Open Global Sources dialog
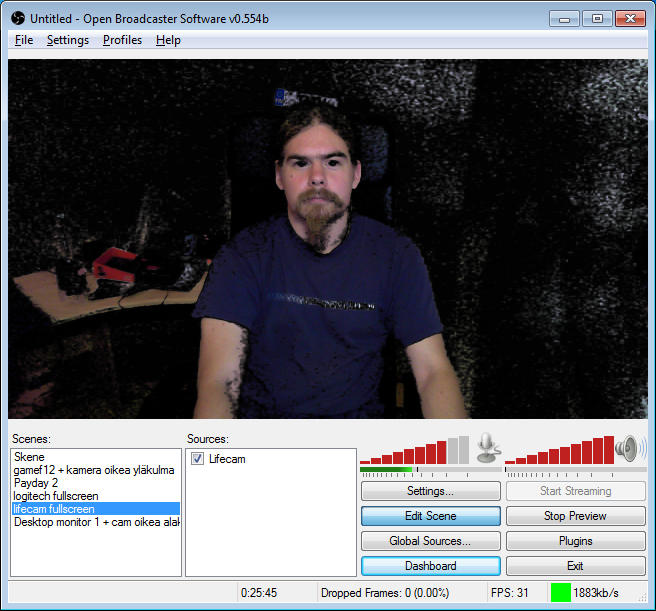This screenshot has width=656, height=611. pos(430,541)
